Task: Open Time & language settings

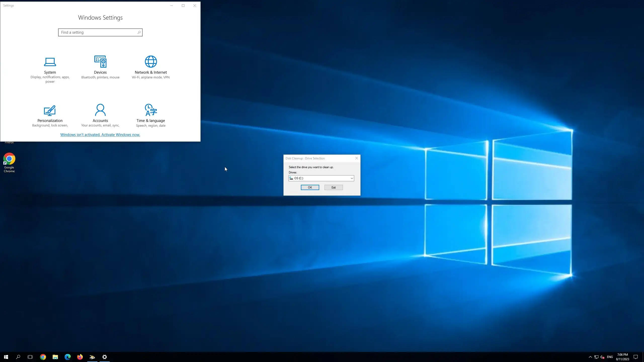Action: coord(151,115)
